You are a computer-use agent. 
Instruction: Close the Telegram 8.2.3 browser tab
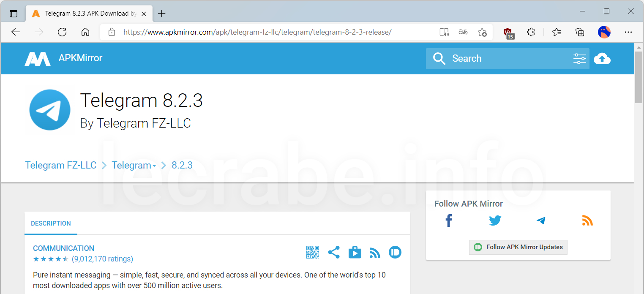(x=144, y=14)
